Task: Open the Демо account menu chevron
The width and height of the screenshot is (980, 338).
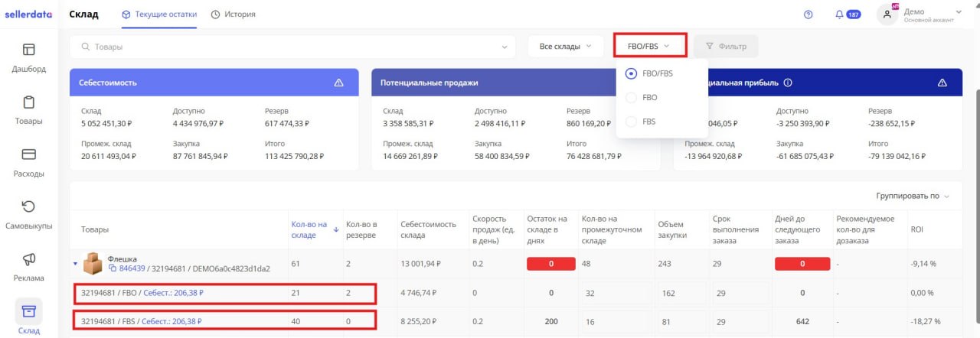Action: (x=959, y=11)
